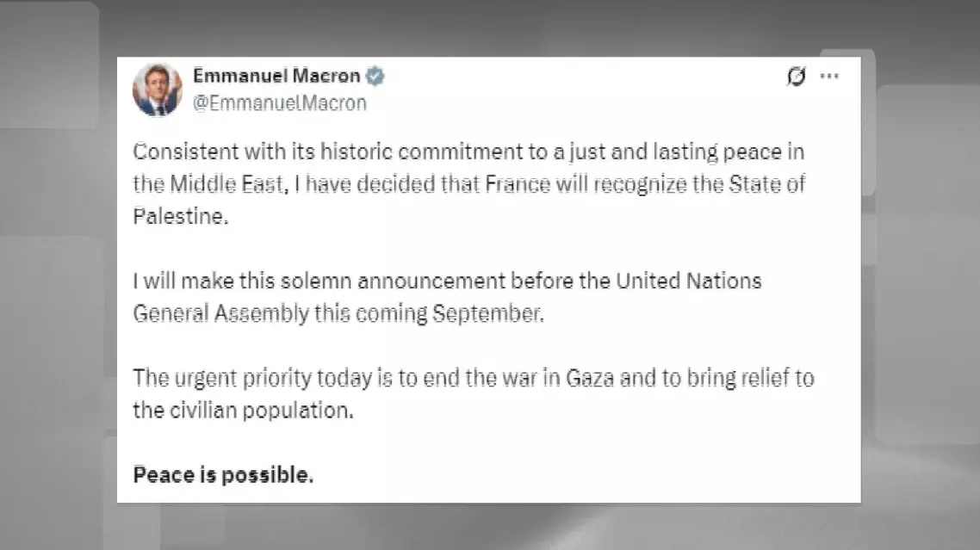Click the bold "Peace is possible." line
Screen dimensions: 980x550
tap(223, 475)
